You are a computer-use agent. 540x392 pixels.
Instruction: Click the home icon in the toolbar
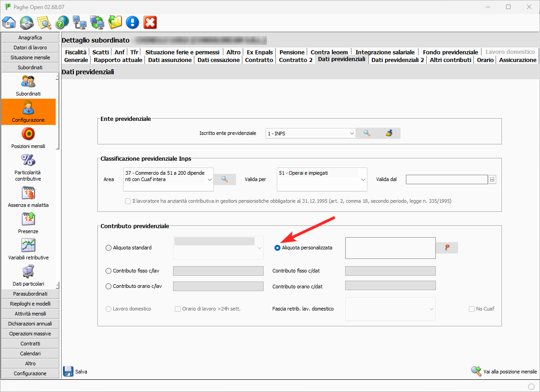click(x=9, y=22)
